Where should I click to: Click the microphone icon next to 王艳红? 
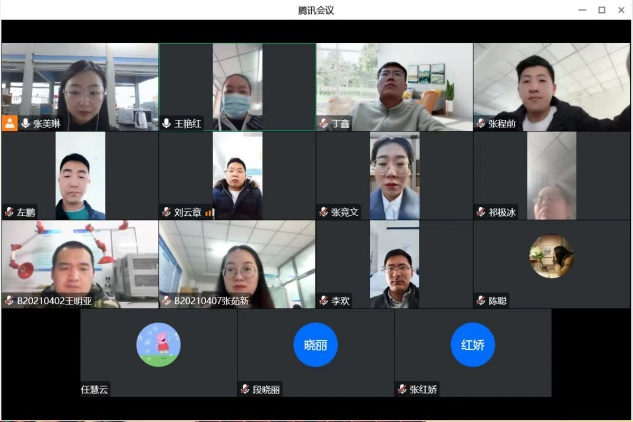click(167, 123)
